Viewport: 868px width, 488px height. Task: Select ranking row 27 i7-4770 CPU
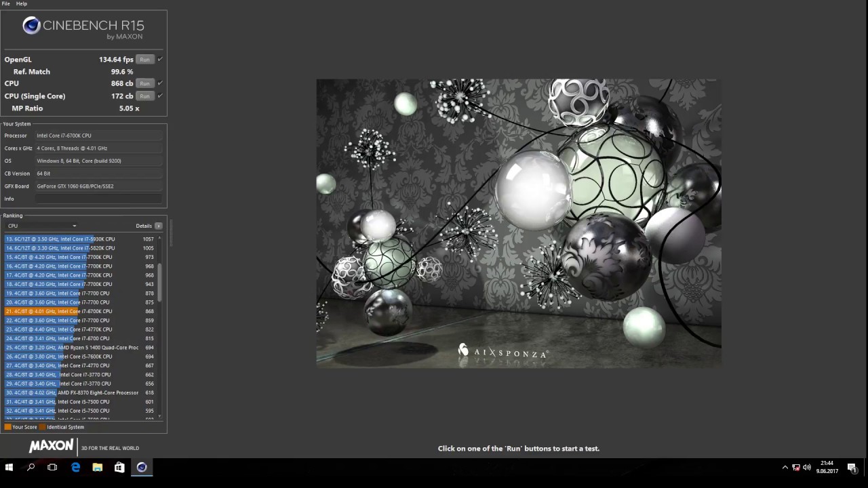[x=80, y=365]
